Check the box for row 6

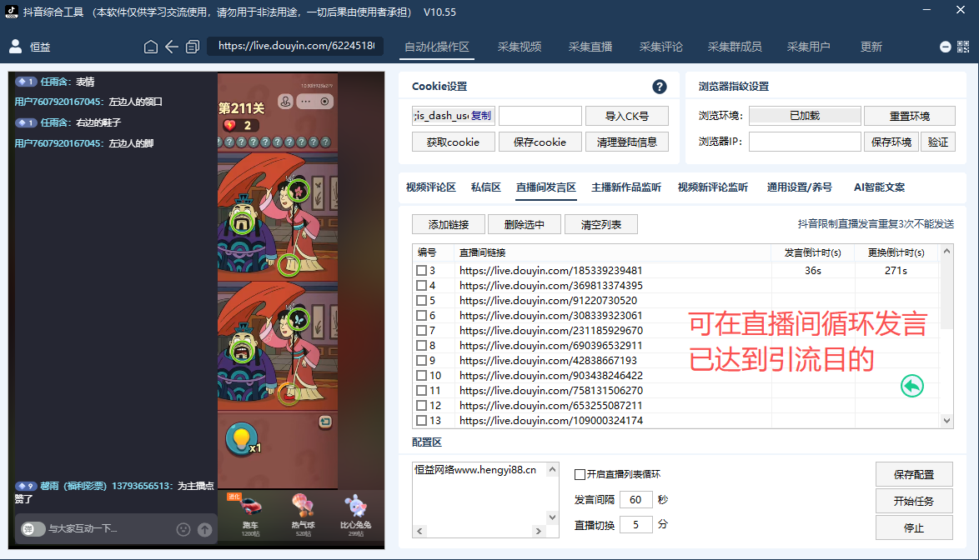pyautogui.click(x=421, y=316)
